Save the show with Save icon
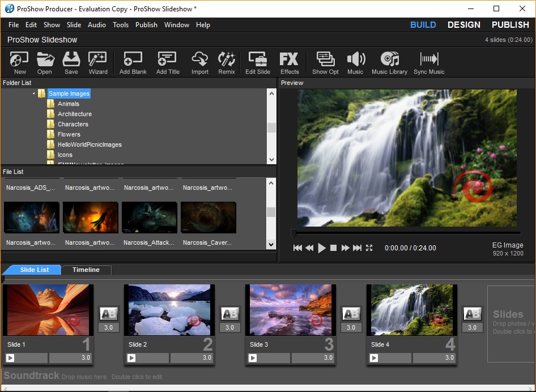Viewport: 536px width, 392px height. (71, 62)
